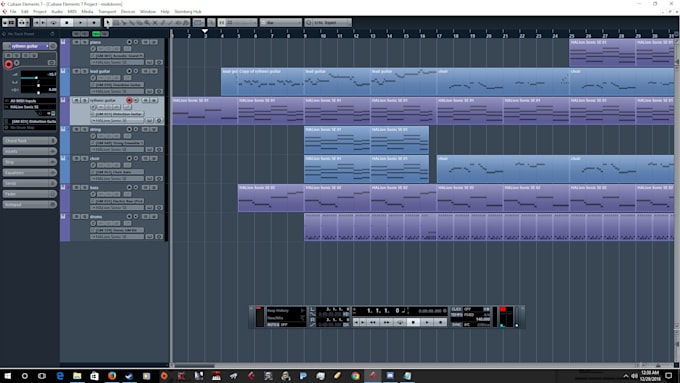Adjust the inspector pan slider
680x383 pixels.
[38, 85]
